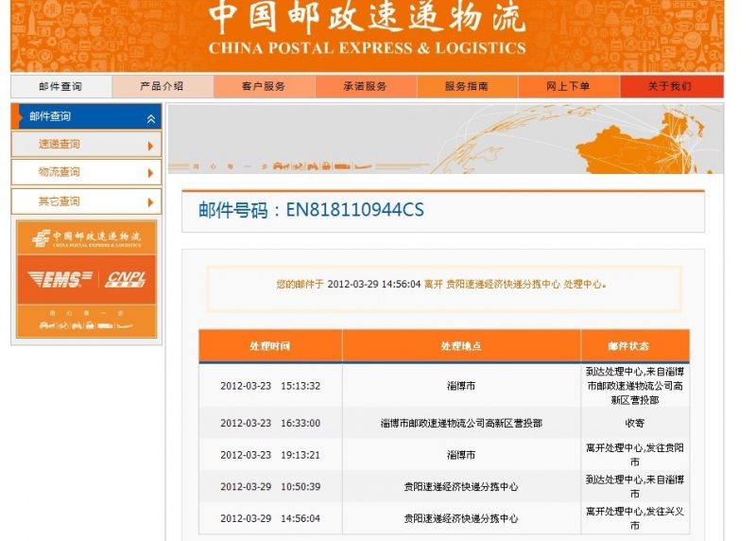Image resolution: width=756 pixels, height=541 pixels.
Task: Click the 2012-03-29 10:50:39 time cell
Action: [270, 487]
